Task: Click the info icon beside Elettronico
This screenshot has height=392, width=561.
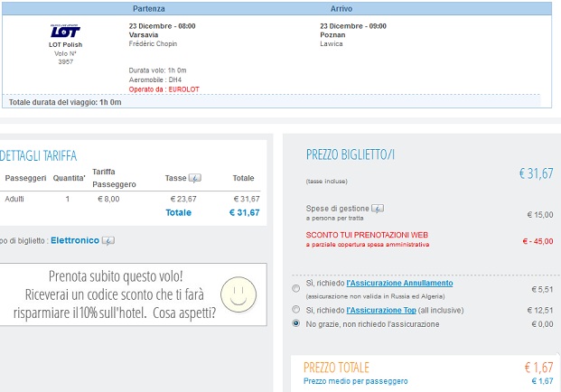Action: [x=108, y=240]
